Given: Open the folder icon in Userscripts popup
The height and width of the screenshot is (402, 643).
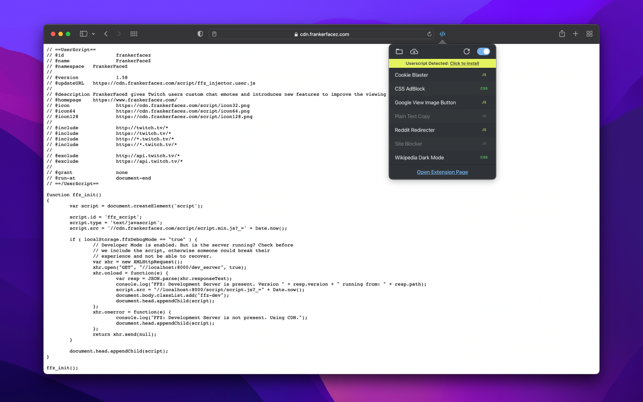Looking at the screenshot, I should (399, 52).
